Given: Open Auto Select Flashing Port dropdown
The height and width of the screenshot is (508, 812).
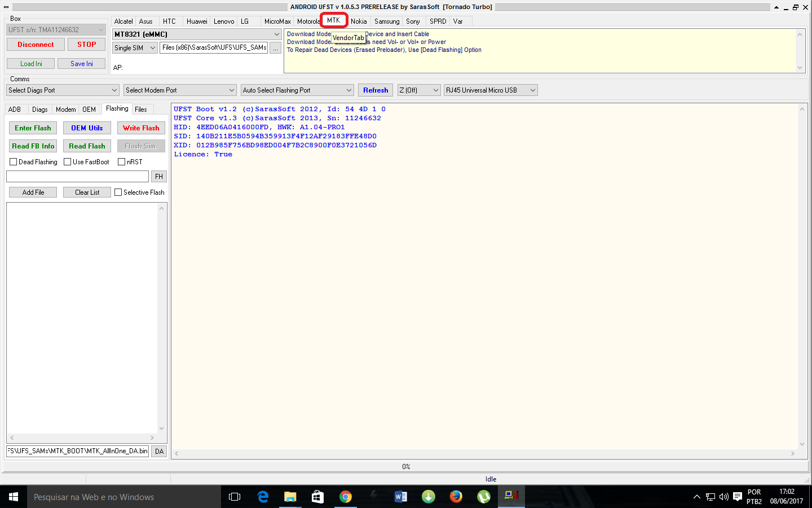Looking at the screenshot, I should (297, 90).
